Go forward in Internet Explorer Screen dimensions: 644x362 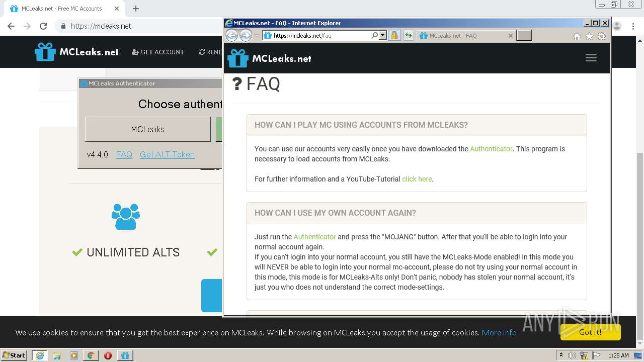click(246, 35)
